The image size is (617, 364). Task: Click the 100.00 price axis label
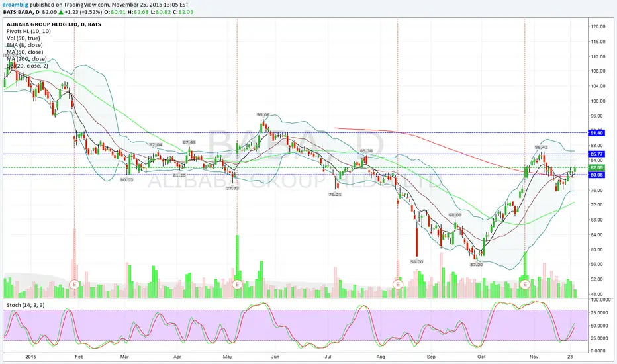click(x=598, y=101)
